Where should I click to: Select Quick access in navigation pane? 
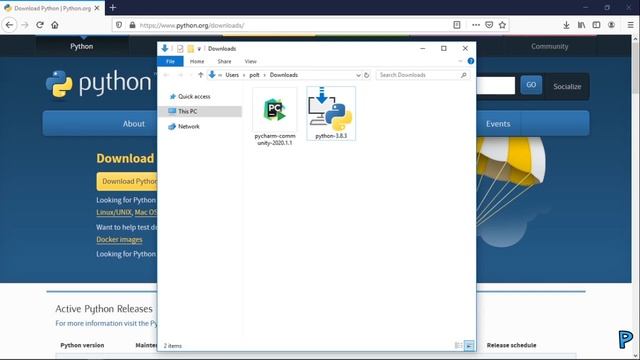(x=194, y=97)
